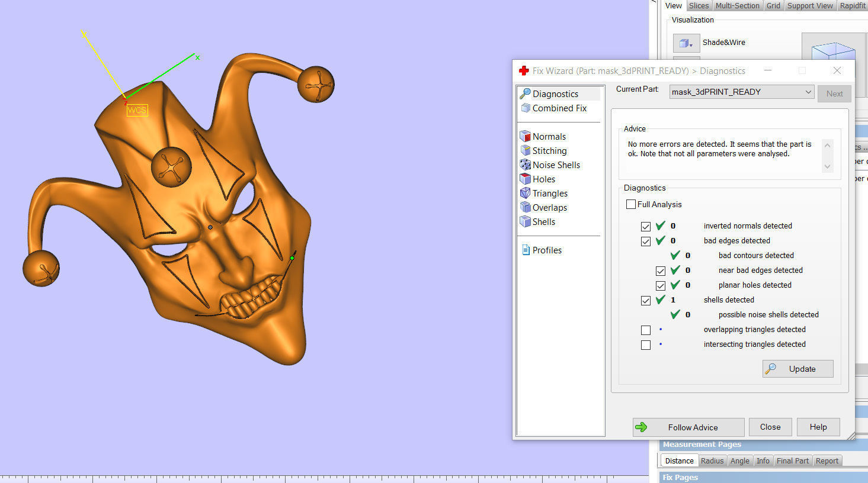Select the Stitching icon in the sidebar
Image resolution: width=868 pixels, height=483 pixels.
525,150
